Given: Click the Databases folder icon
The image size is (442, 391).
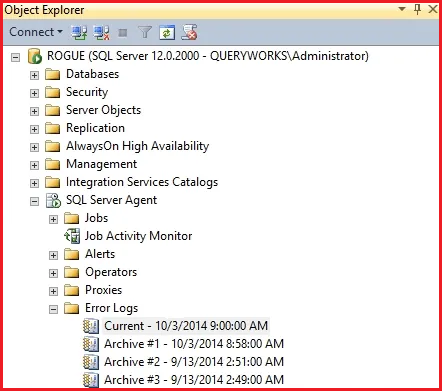Looking at the screenshot, I should [x=53, y=74].
